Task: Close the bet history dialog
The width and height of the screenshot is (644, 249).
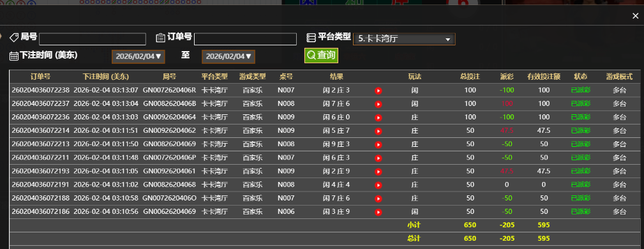Action: tap(635, 16)
